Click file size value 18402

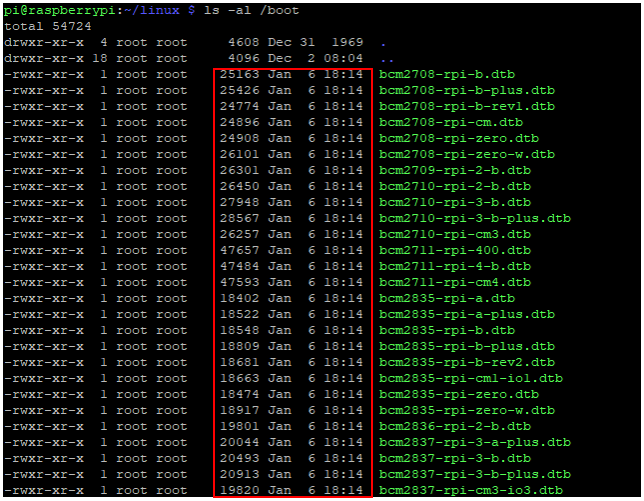point(239,299)
